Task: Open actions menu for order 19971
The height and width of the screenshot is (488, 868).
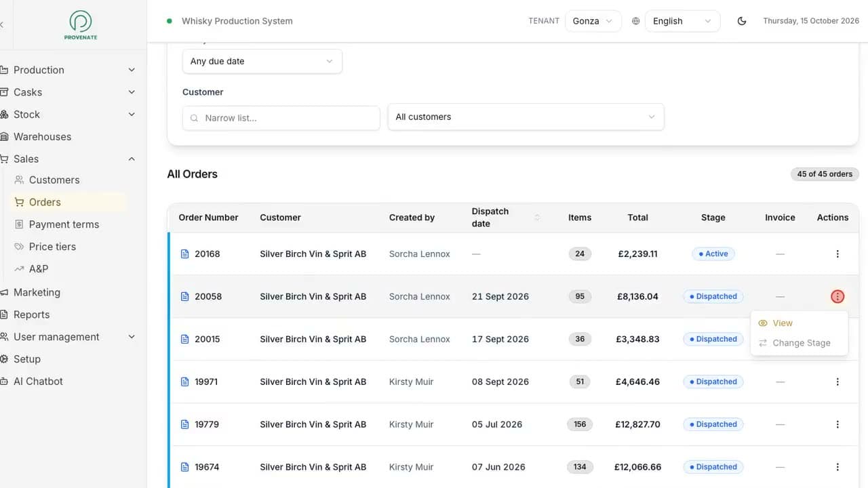Action: click(x=837, y=382)
